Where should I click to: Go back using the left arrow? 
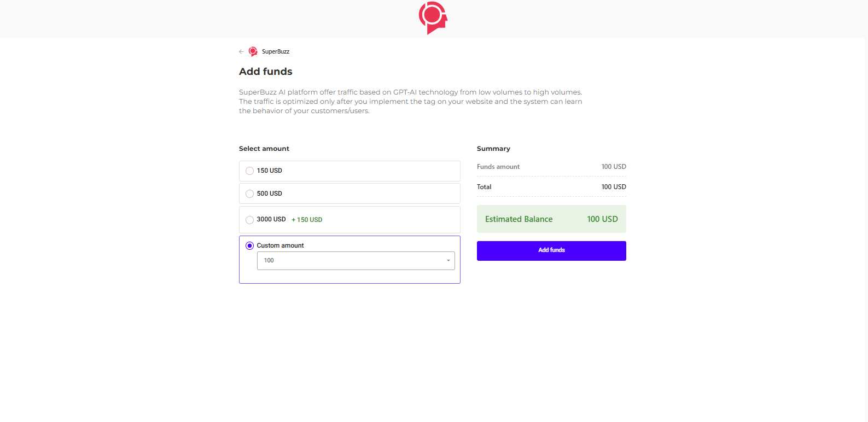pos(241,51)
